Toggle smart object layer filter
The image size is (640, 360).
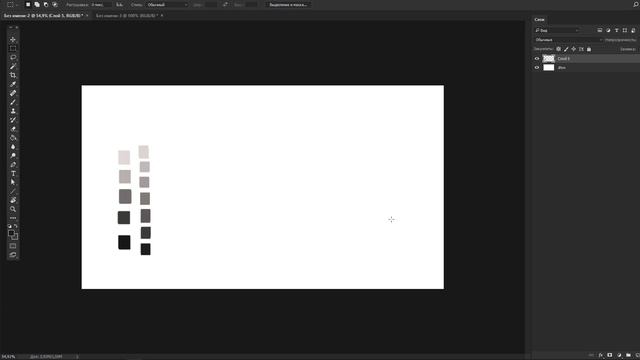click(x=633, y=30)
